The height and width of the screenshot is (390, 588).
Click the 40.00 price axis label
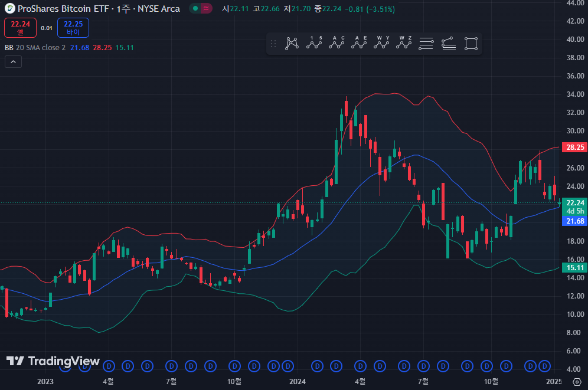pos(575,40)
